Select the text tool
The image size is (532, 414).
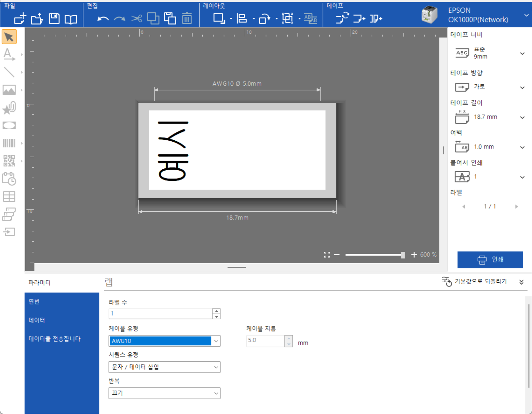9,54
